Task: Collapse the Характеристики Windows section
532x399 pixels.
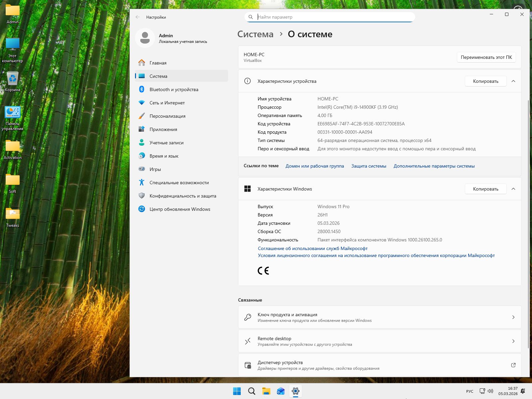Action: [513, 189]
